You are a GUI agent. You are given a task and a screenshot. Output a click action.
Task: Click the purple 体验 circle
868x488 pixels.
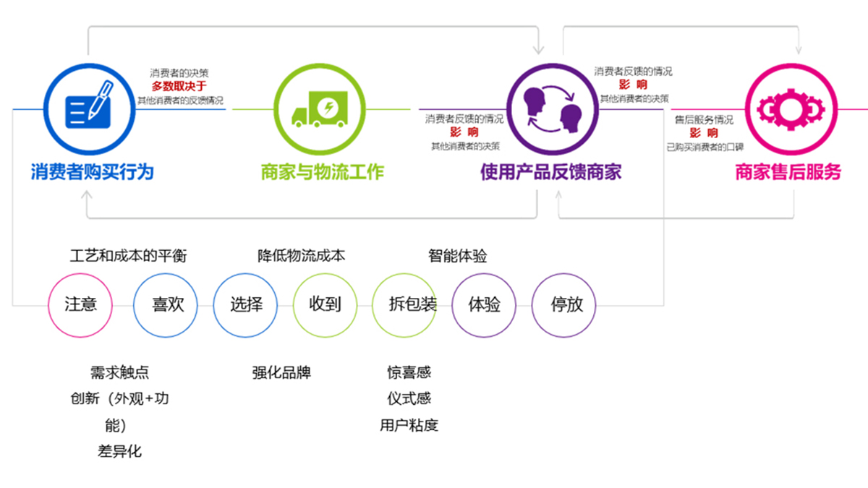click(484, 305)
